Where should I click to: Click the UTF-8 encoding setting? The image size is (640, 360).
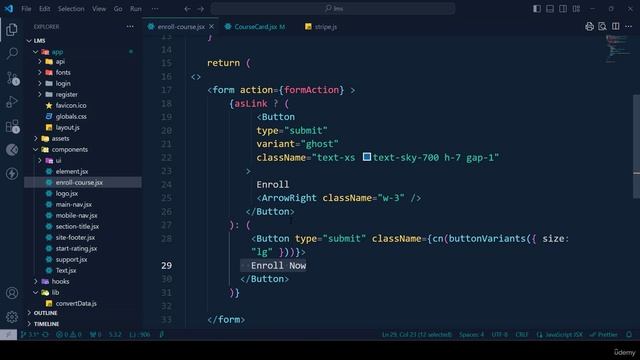pyautogui.click(x=500, y=334)
